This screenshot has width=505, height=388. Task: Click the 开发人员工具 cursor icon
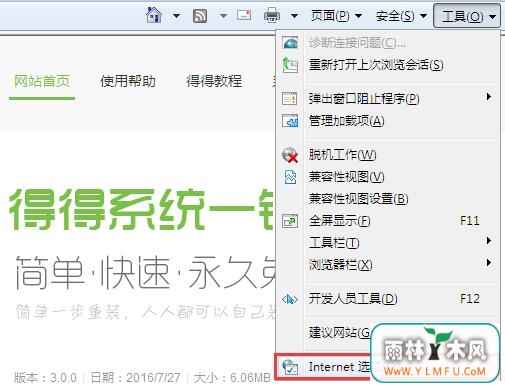click(290, 299)
